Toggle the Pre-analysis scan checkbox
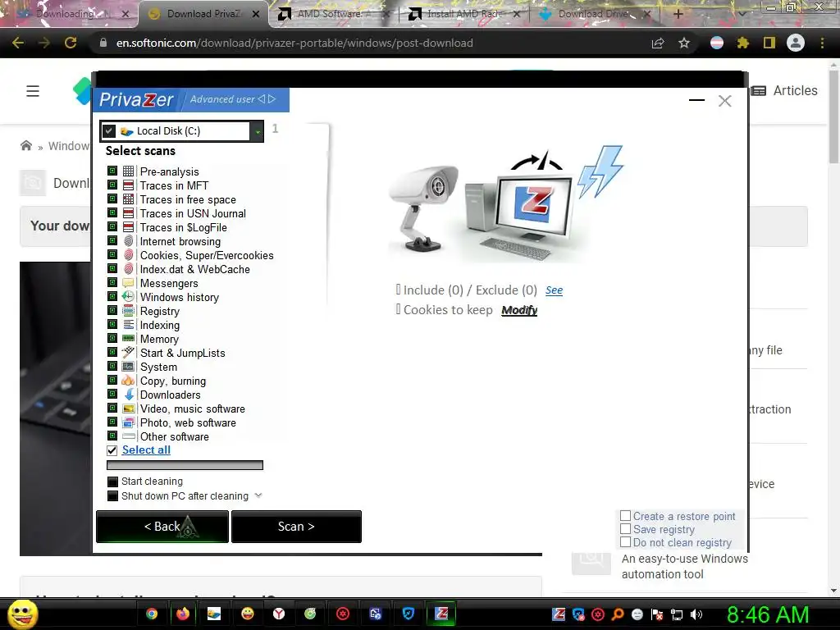840x630 pixels. (112, 171)
